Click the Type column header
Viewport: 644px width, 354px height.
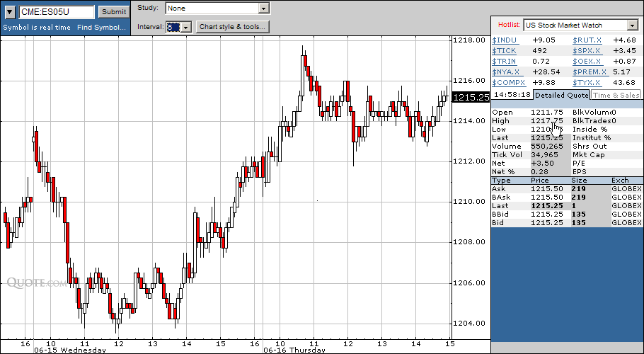click(501, 181)
